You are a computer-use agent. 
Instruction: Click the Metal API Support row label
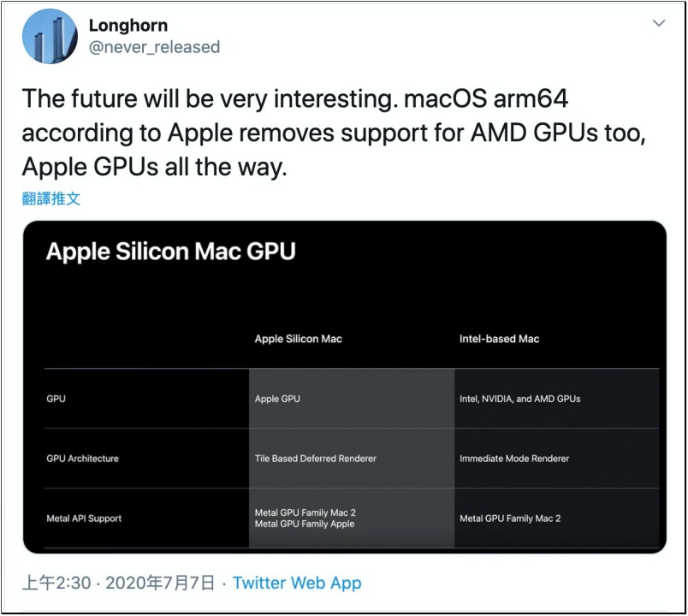click(x=84, y=518)
